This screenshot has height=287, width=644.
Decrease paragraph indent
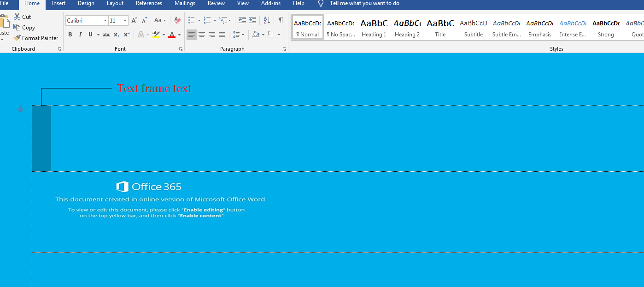(x=242, y=20)
